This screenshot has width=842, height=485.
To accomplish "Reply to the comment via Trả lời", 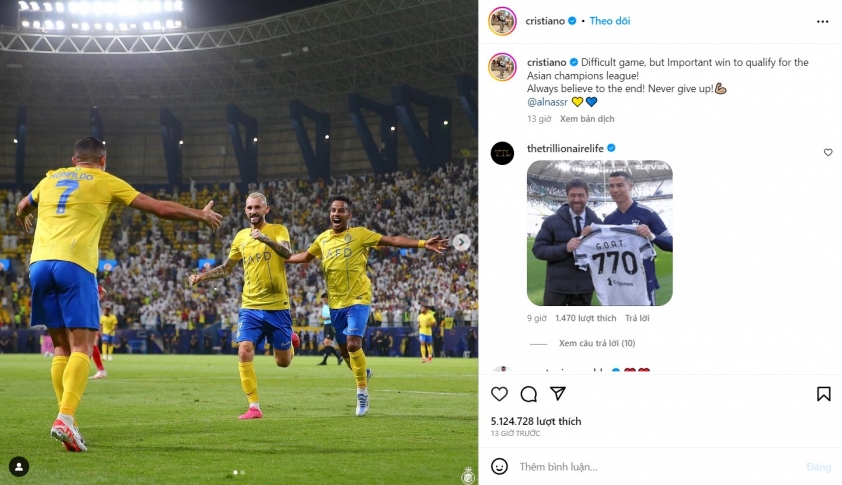I will [x=637, y=318].
